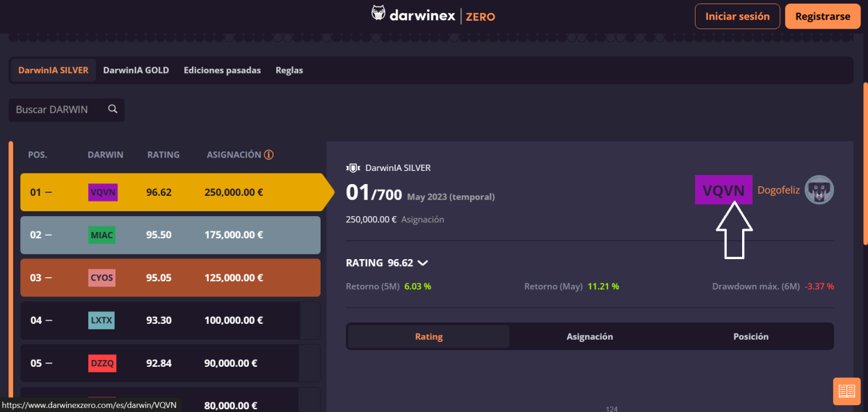Open the book guide icon button
The image size is (868, 412).
(x=846, y=391)
